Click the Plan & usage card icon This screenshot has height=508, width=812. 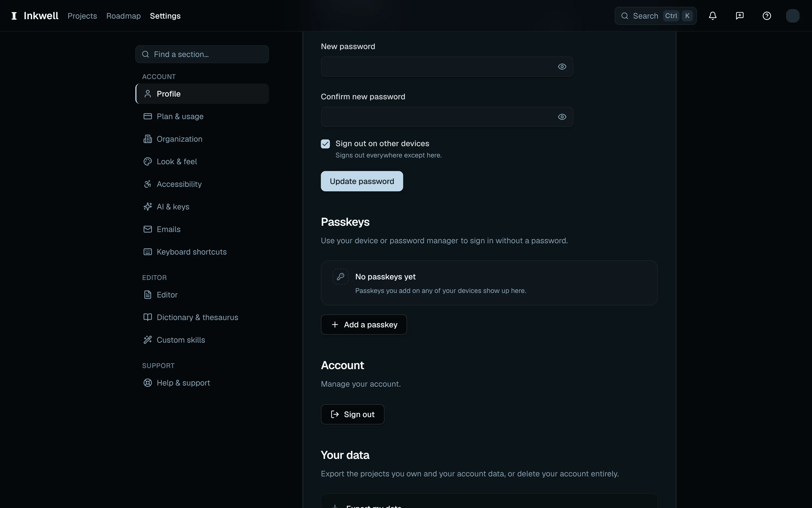(x=148, y=116)
